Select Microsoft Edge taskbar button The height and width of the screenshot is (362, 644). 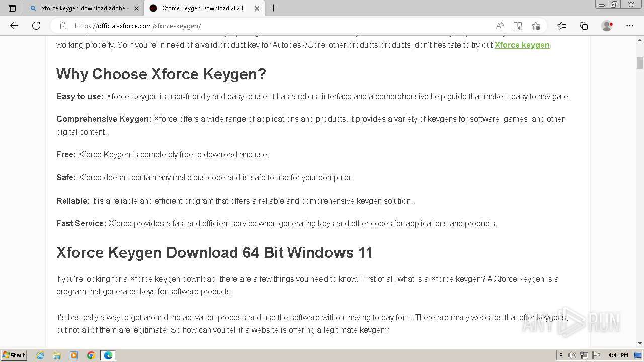coord(108,355)
